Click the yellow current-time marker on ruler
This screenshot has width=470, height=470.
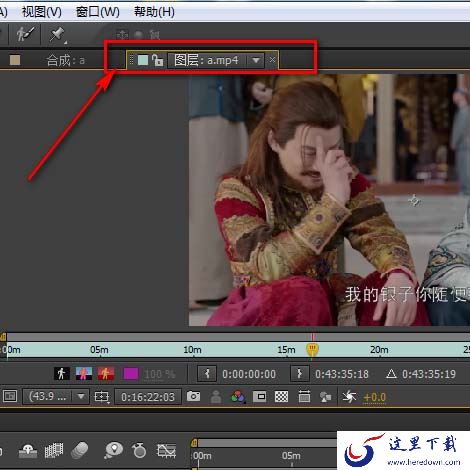[312, 350]
